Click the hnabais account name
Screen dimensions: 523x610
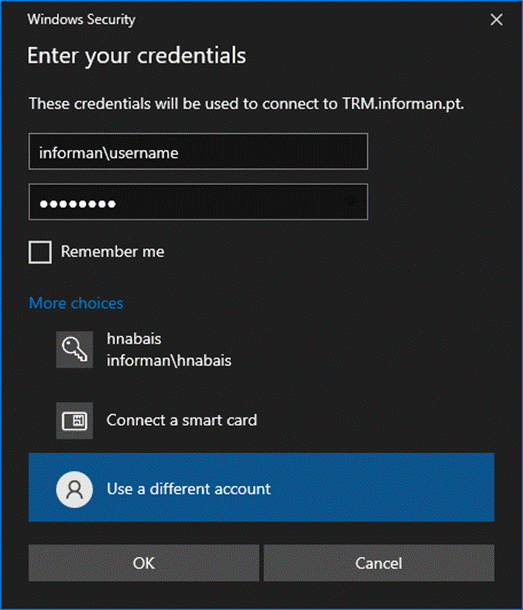click(x=134, y=339)
